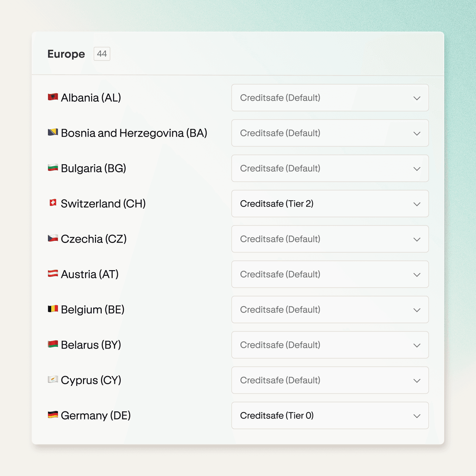Click the 44 countries count badge
This screenshot has width=476, height=476.
pyautogui.click(x=102, y=54)
